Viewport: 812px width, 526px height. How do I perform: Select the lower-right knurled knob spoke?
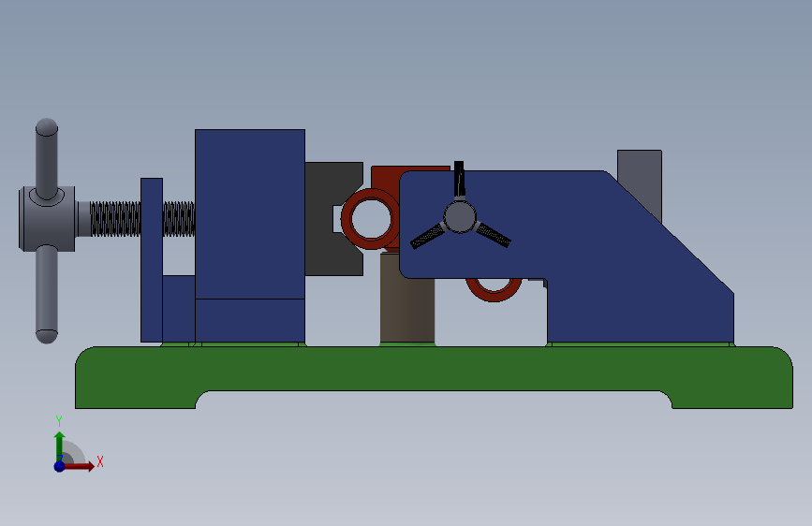(x=493, y=235)
